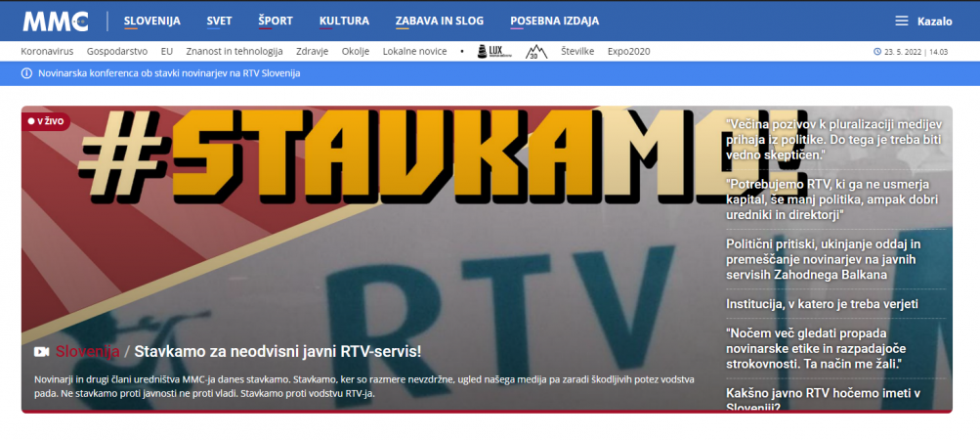
Task: Open the Zdravje topic
Action: click(x=312, y=51)
